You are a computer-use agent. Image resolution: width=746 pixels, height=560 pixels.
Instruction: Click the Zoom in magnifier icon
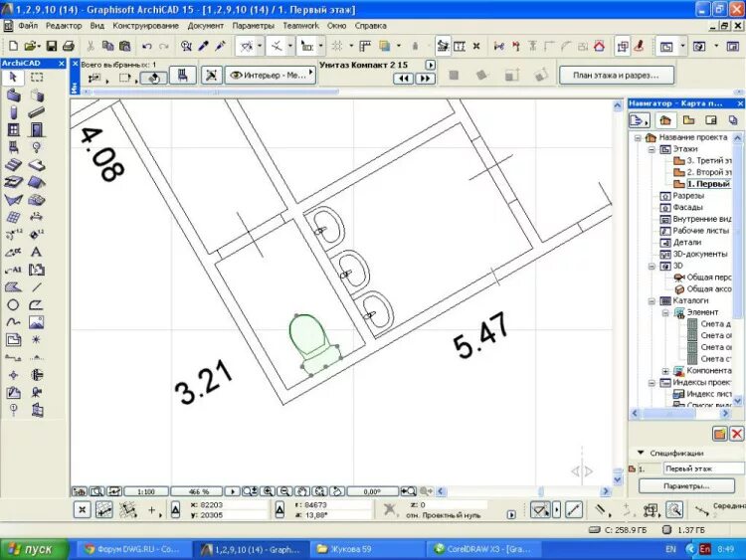269,491
